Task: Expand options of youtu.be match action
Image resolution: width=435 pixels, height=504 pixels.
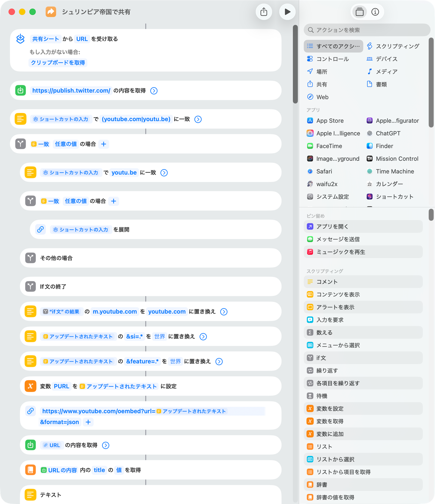Action: 164,173
